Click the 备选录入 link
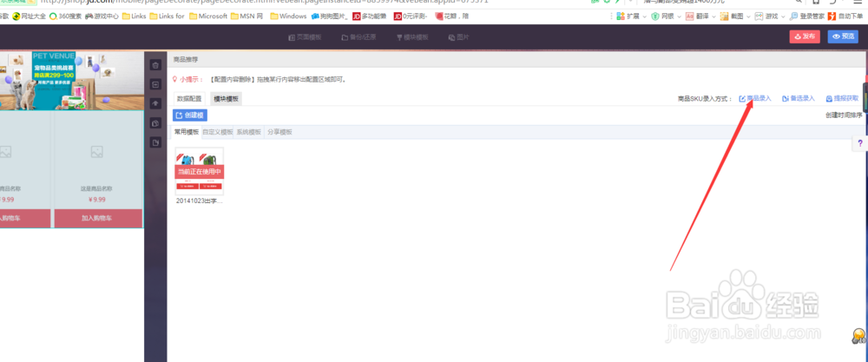 799,98
